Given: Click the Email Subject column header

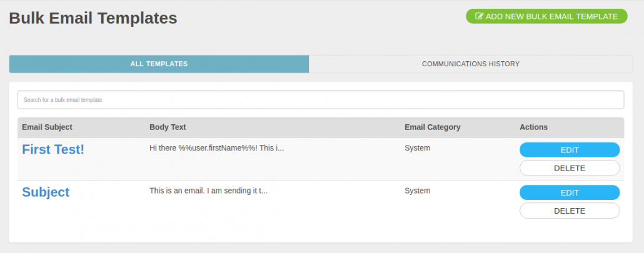Looking at the screenshot, I should click(47, 127).
